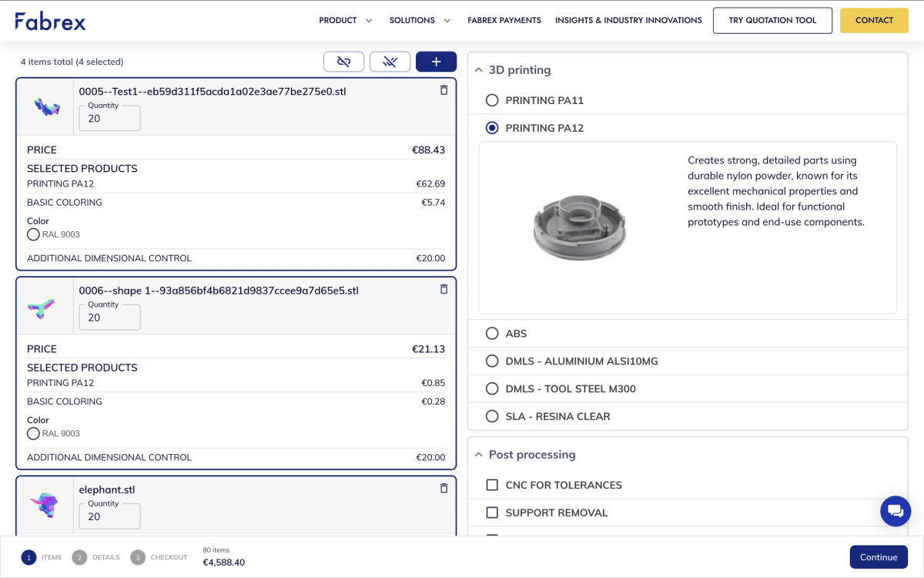The image size is (924, 578).
Task: Click the 0005--Test1 model thumbnail
Action: tap(45, 107)
